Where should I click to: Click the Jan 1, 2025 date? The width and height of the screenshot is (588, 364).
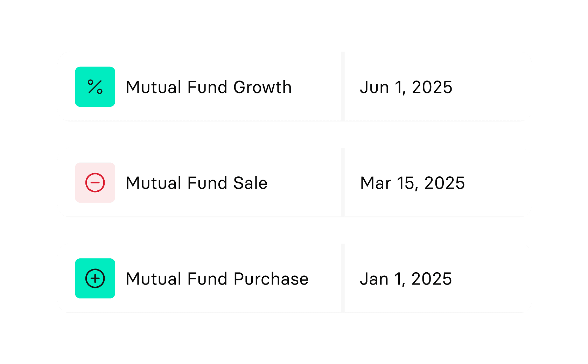(406, 279)
